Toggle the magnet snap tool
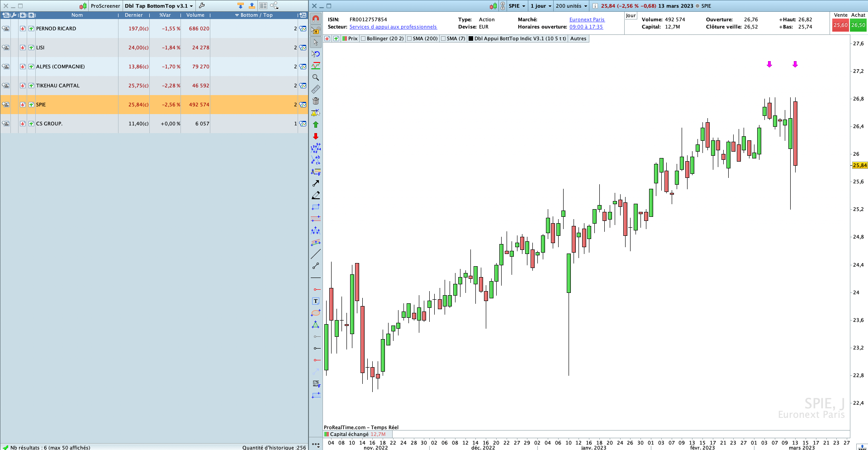 pyautogui.click(x=316, y=19)
